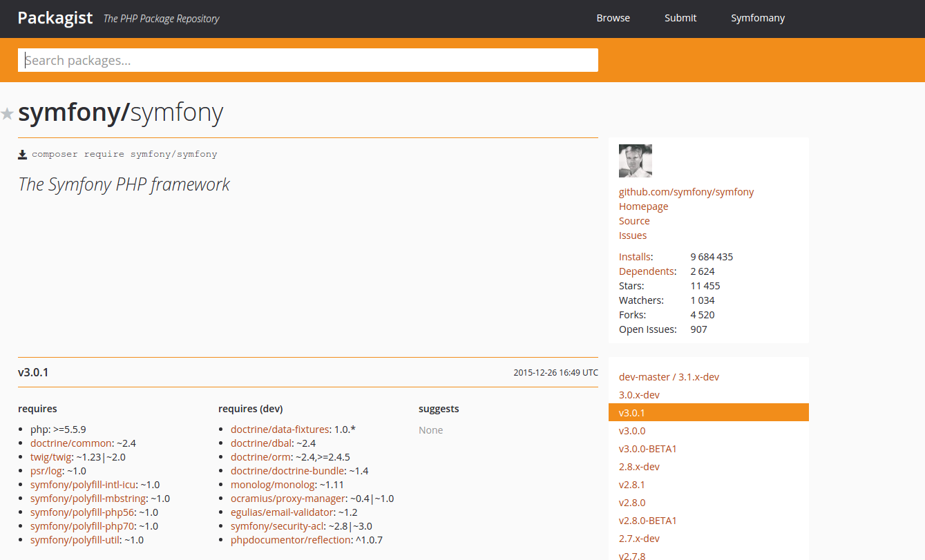Image resolution: width=925 pixels, height=560 pixels.
Task: Open the Issues link
Action: click(x=633, y=235)
